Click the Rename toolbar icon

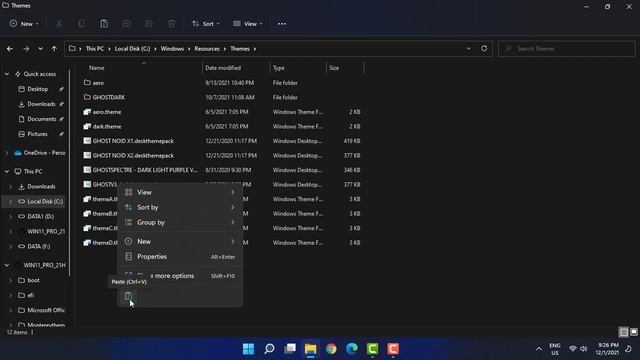[x=127, y=24]
